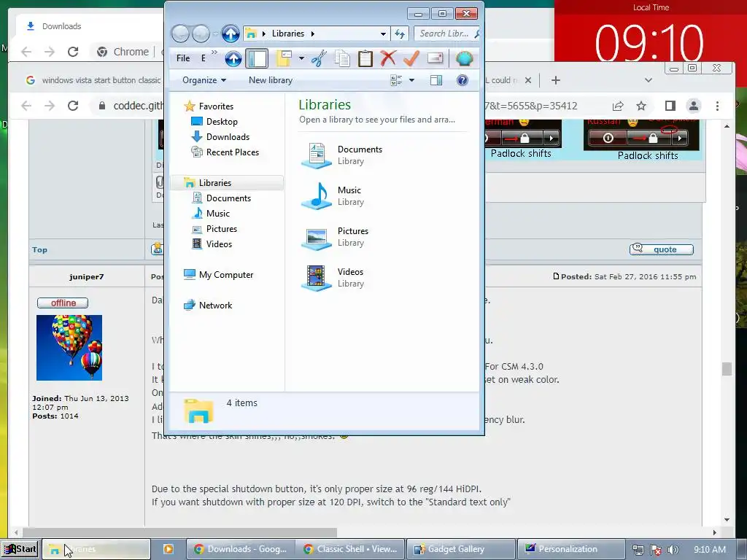Open Downloads in the navigation pane
Screen dimensions: 747x560
(x=220, y=136)
